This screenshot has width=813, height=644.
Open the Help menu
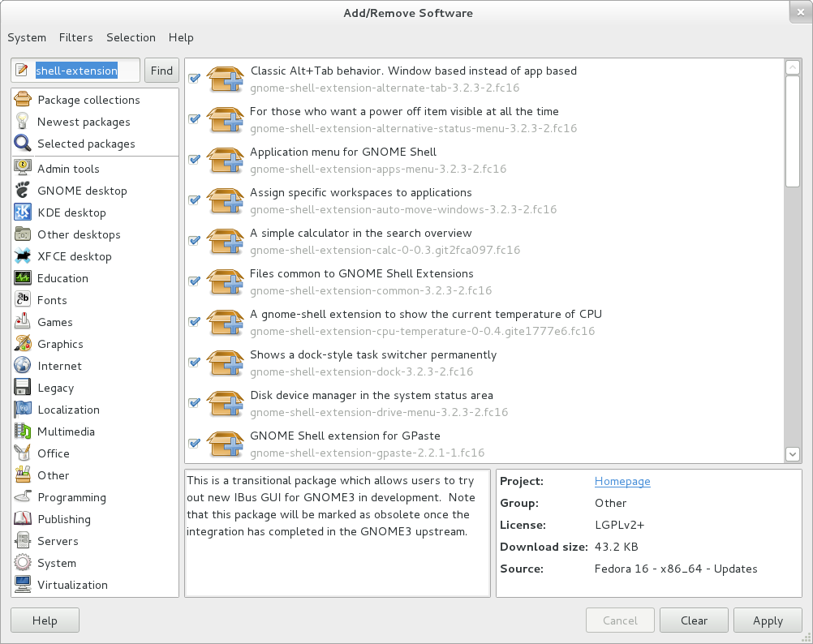click(181, 37)
